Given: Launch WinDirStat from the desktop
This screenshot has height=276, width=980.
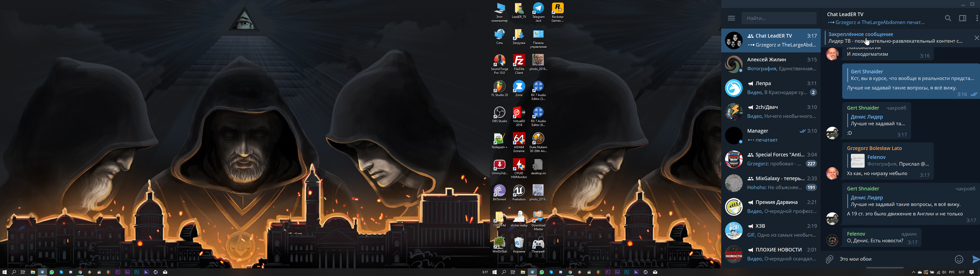Looking at the screenshot, I should [499, 245].
